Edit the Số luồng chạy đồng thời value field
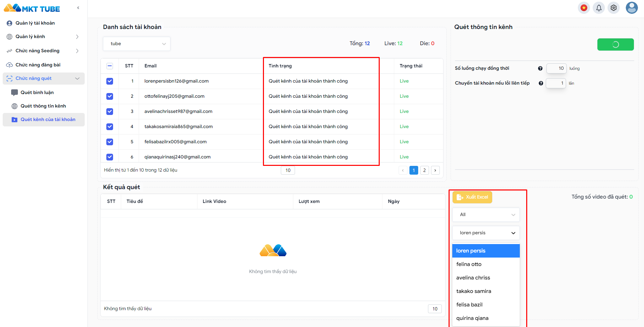The height and width of the screenshot is (327, 644). (x=556, y=68)
